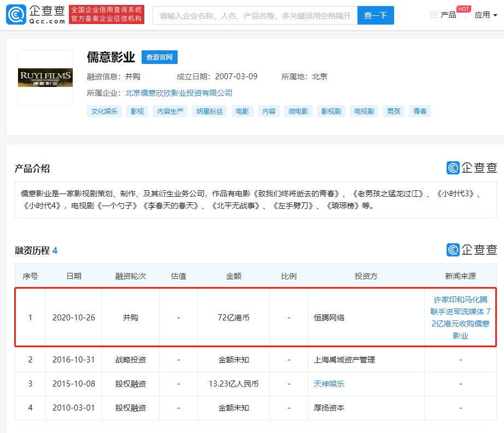Click the 上海禹域资产管理 investor cell
Image resolution: width=504 pixels, height=433 pixels.
coord(366,360)
